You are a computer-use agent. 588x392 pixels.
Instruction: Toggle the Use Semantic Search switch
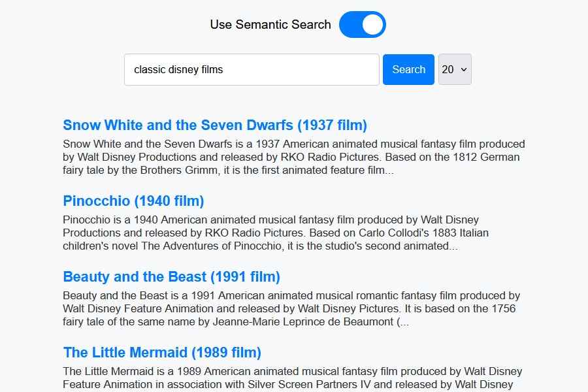coord(362,25)
